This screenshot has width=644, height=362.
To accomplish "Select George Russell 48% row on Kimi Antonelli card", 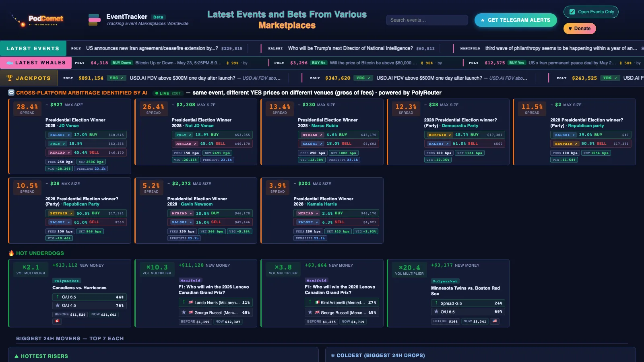I will click(x=342, y=312).
